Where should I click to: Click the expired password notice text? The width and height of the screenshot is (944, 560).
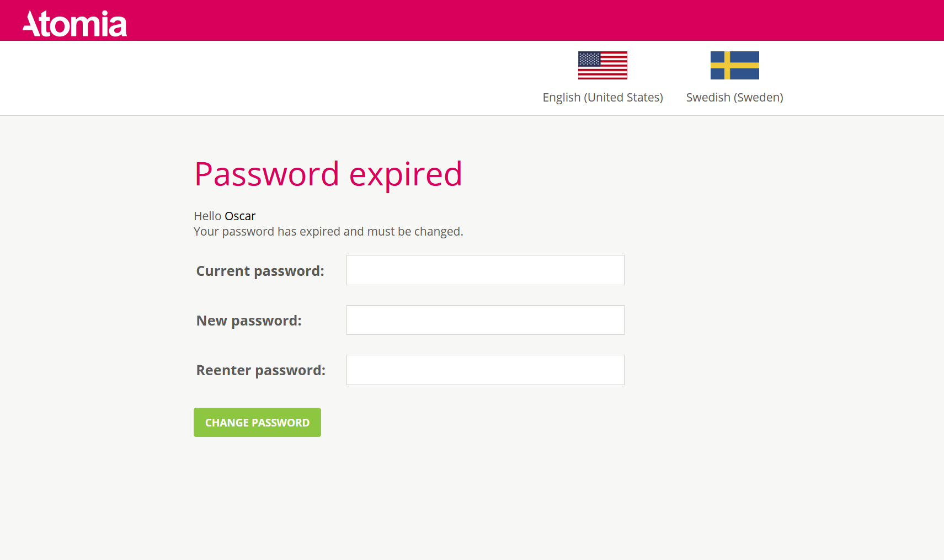[x=328, y=231]
